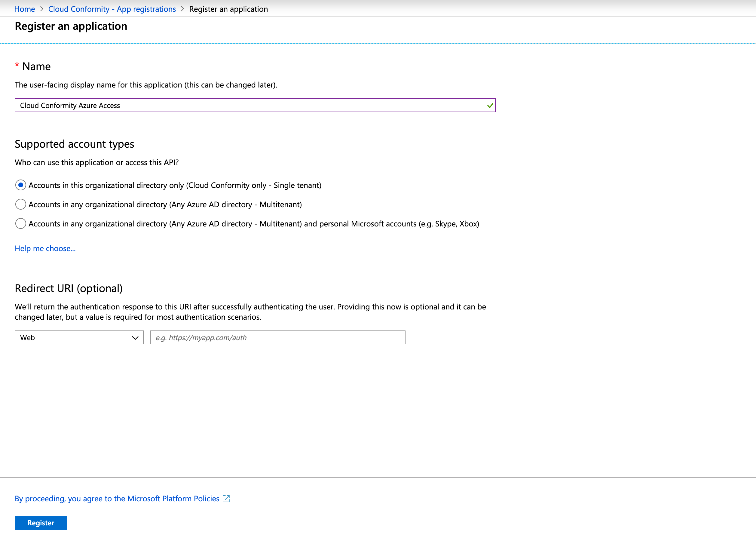Go to Cloud Conformity - App registrations breadcrumb
The width and height of the screenshot is (756, 544).
(x=112, y=9)
